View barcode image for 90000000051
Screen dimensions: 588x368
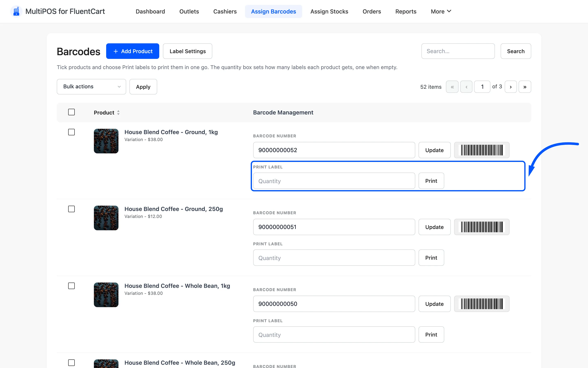tap(482, 227)
